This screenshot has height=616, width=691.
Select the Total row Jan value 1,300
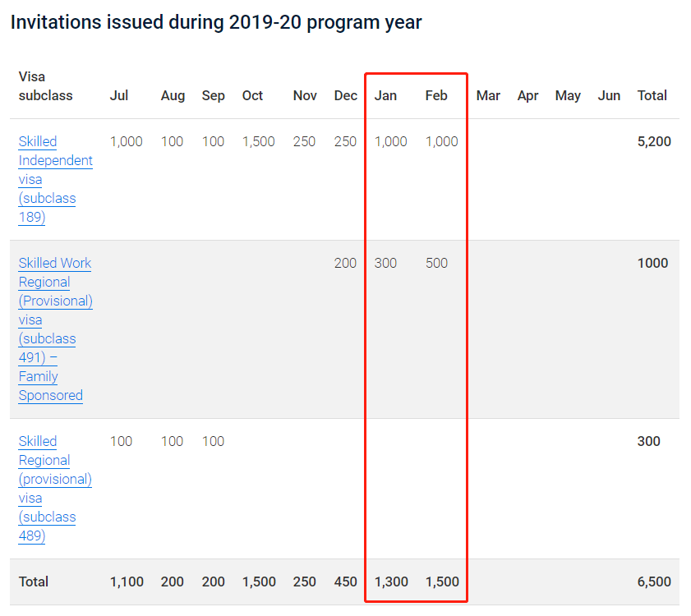coord(391,582)
